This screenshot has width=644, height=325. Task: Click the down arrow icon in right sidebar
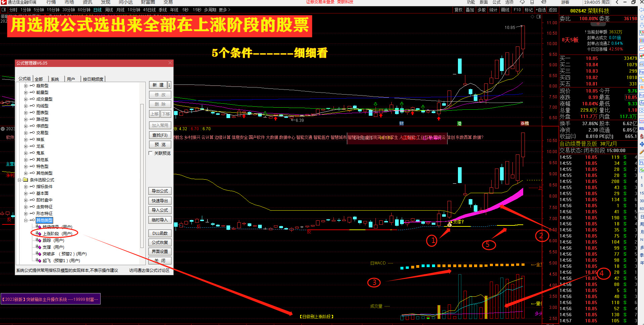pyautogui.click(x=642, y=25)
